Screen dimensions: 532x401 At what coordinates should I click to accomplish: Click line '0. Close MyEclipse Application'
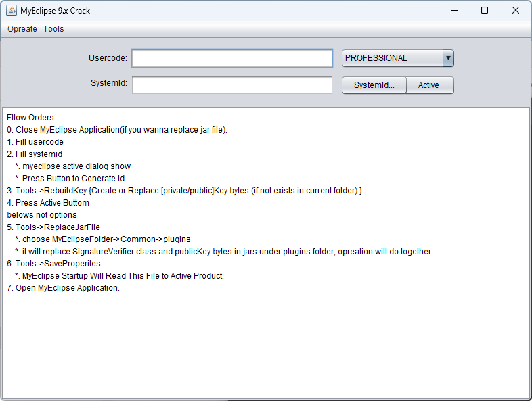117,130
